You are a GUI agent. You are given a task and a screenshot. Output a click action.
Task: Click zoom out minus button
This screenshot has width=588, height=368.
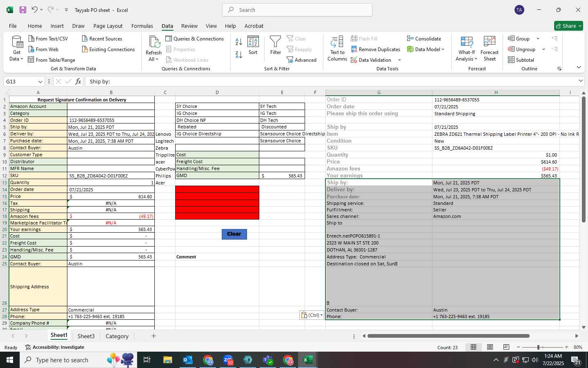[518, 347]
